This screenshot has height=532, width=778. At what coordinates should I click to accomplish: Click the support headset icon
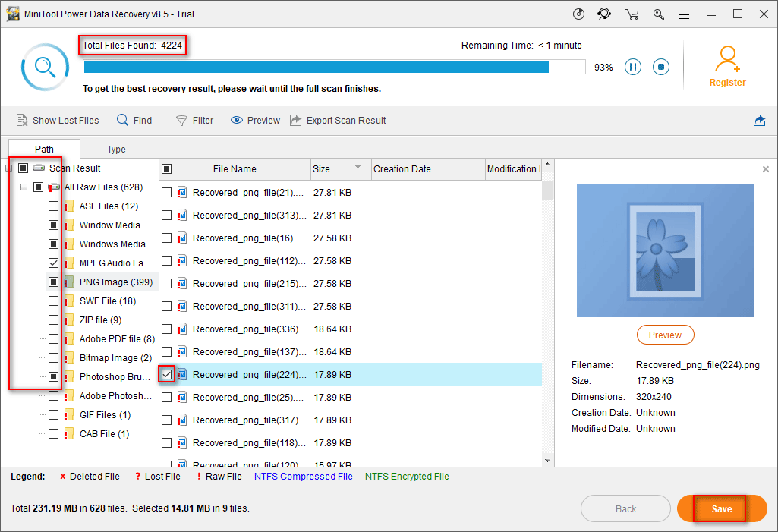[x=604, y=14]
